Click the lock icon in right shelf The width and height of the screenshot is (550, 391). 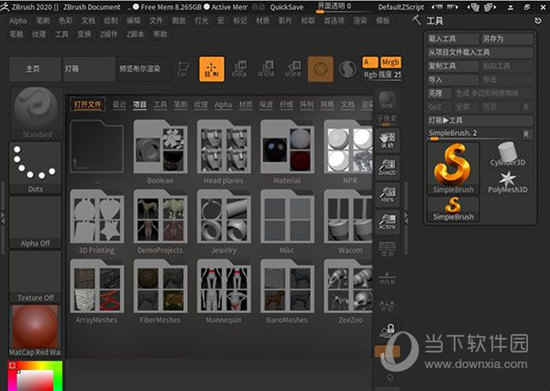pyautogui.click(x=387, y=331)
